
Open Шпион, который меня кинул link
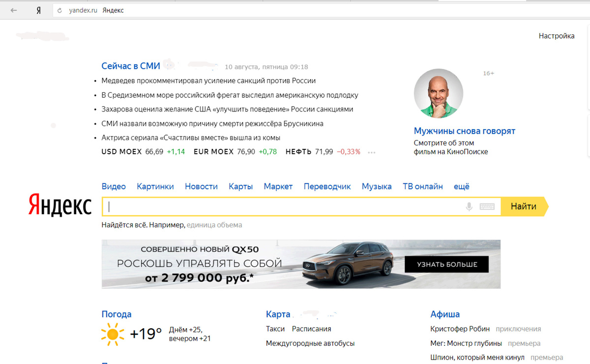[477, 358]
